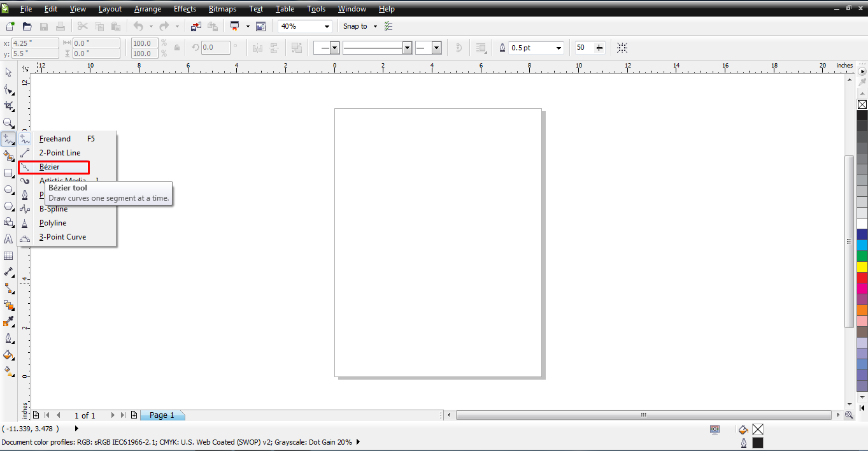The height and width of the screenshot is (451, 868).
Task: Open the Bitmaps menu
Action: click(x=223, y=9)
